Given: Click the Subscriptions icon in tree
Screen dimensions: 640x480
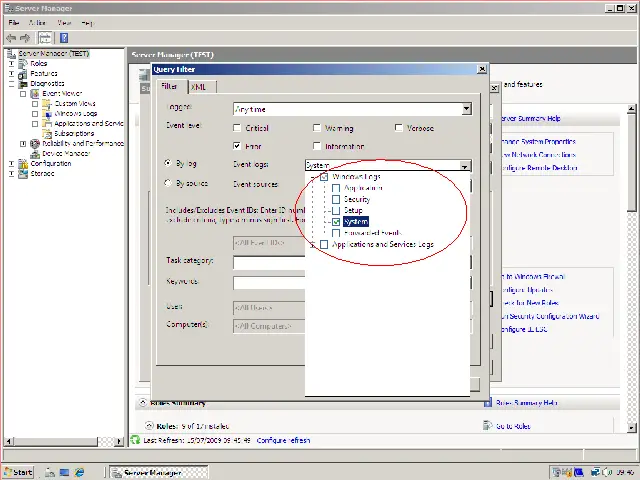Looking at the screenshot, I should [x=47, y=133].
